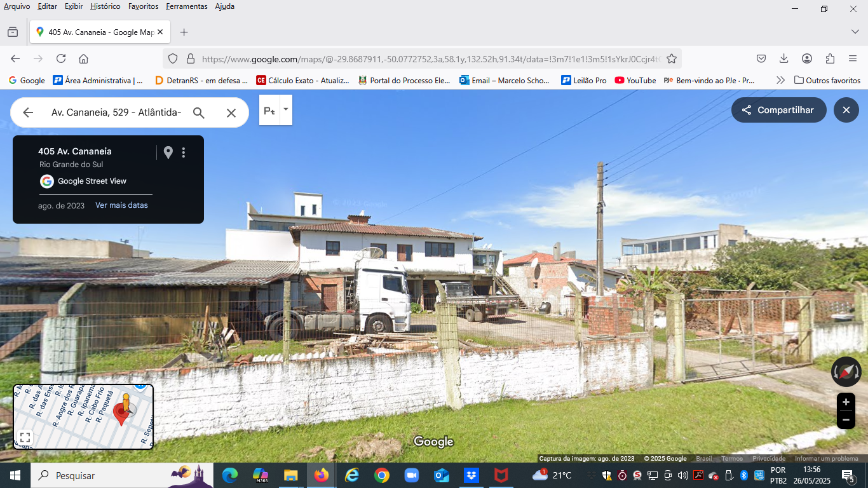Click the Compartilhar button
This screenshot has width=868, height=488.
[x=779, y=110]
